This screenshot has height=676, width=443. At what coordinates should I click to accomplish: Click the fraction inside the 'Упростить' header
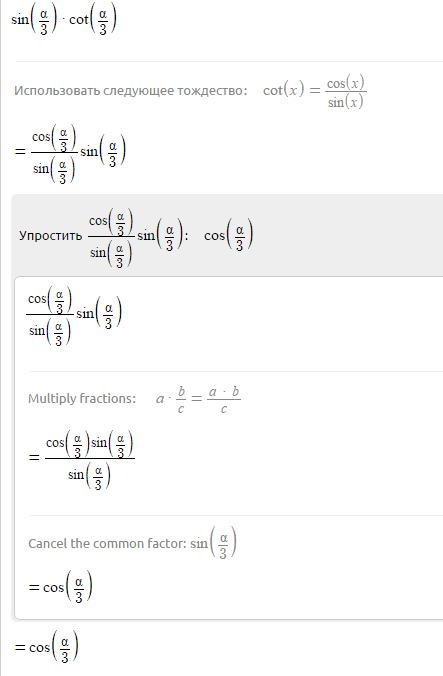pyautogui.click(x=111, y=238)
